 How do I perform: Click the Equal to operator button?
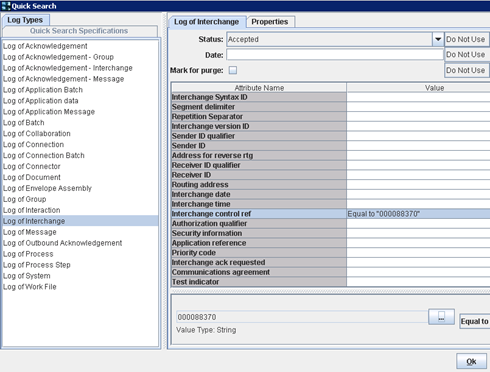[475, 321]
